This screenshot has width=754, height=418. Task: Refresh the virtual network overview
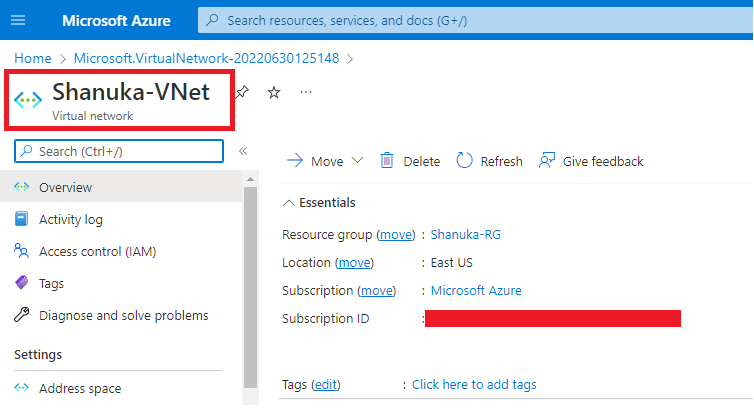pyautogui.click(x=489, y=161)
